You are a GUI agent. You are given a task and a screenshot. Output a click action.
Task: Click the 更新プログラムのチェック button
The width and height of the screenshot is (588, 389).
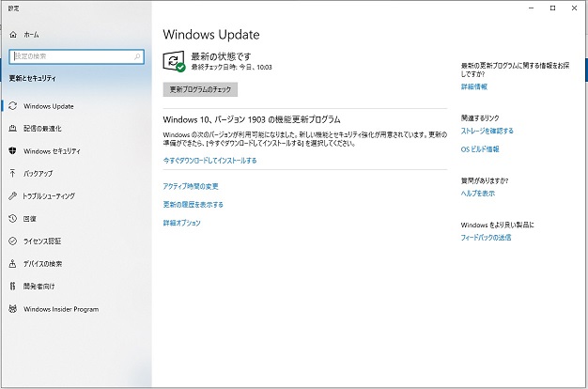point(200,89)
